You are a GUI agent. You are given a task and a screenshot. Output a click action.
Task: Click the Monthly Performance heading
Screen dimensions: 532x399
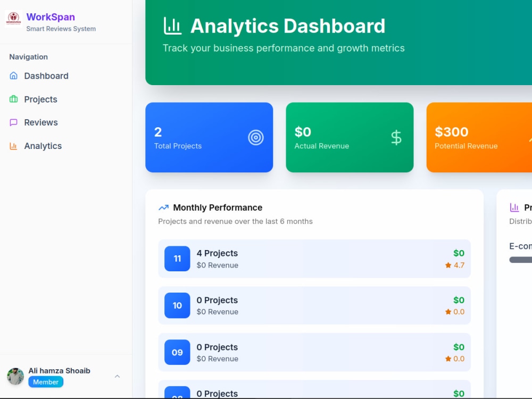pos(218,207)
